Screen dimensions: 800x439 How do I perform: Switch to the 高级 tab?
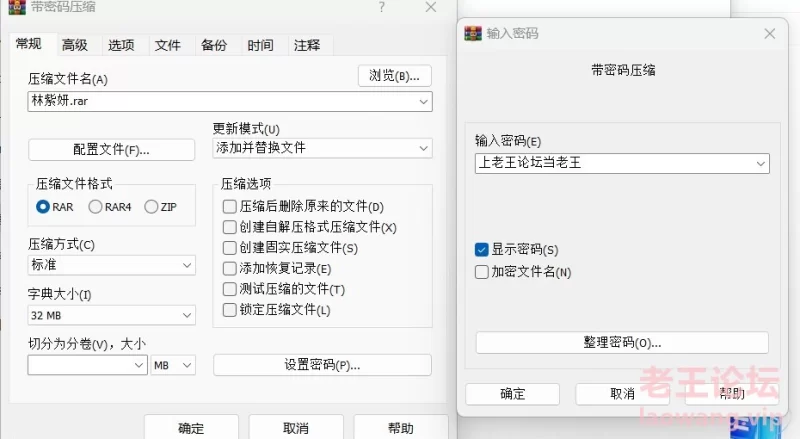[x=74, y=45]
